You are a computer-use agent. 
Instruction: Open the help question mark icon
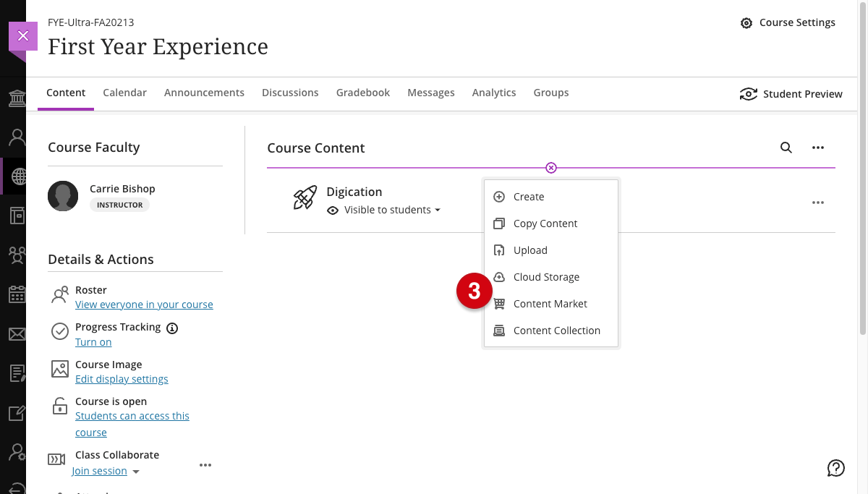click(x=835, y=468)
